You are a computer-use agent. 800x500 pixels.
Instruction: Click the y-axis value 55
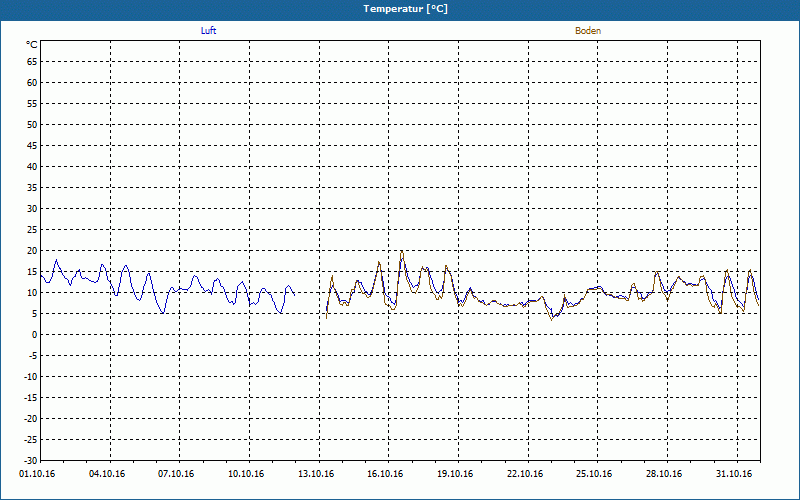coord(32,104)
